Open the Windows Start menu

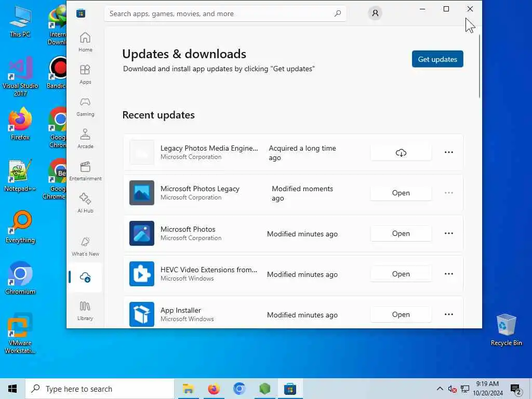(x=12, y=389)
